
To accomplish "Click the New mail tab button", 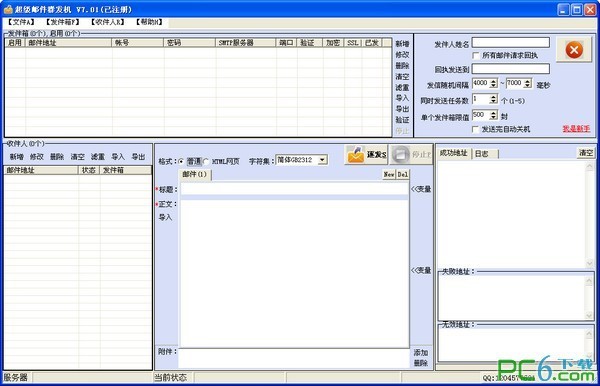I will pos(389,174).
